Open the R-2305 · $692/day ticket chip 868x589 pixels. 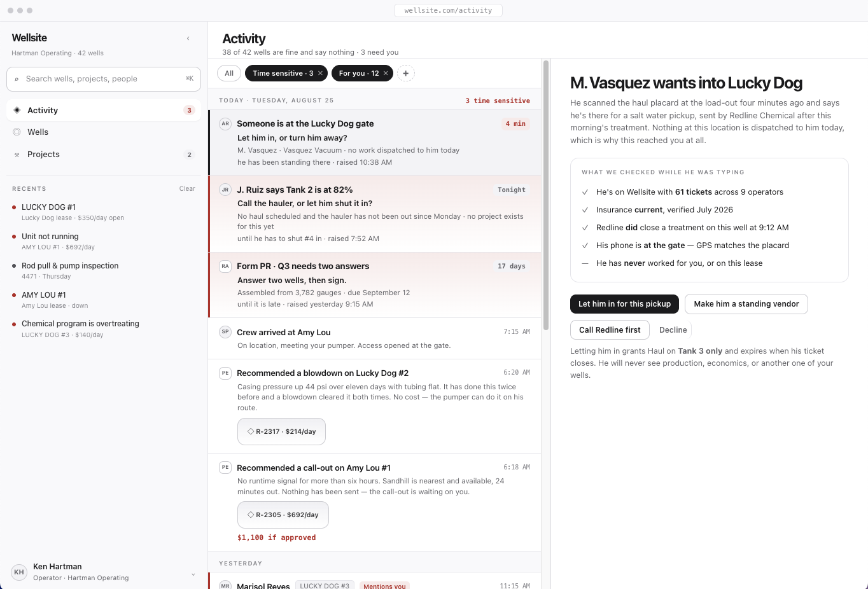coord(283,515)
